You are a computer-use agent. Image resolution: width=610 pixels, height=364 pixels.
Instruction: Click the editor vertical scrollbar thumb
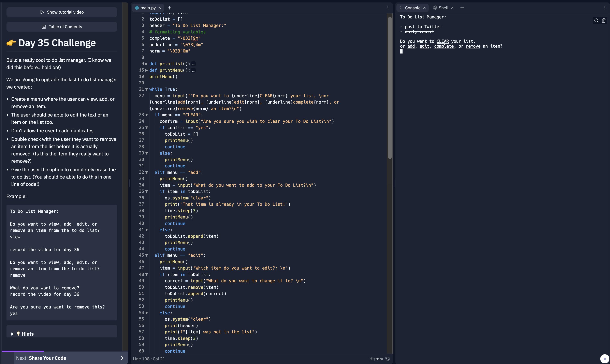tap(390, 88)
